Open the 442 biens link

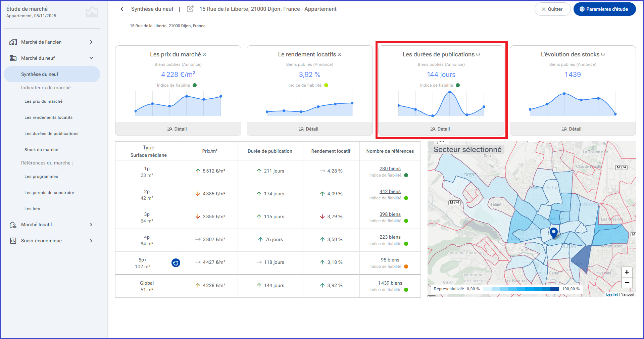[x=390, y=191]
